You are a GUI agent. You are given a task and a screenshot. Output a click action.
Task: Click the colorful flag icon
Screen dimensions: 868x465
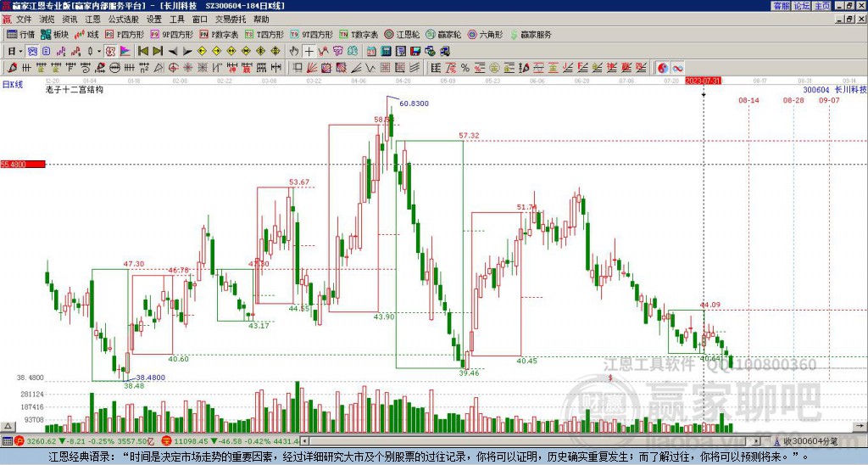125,52
